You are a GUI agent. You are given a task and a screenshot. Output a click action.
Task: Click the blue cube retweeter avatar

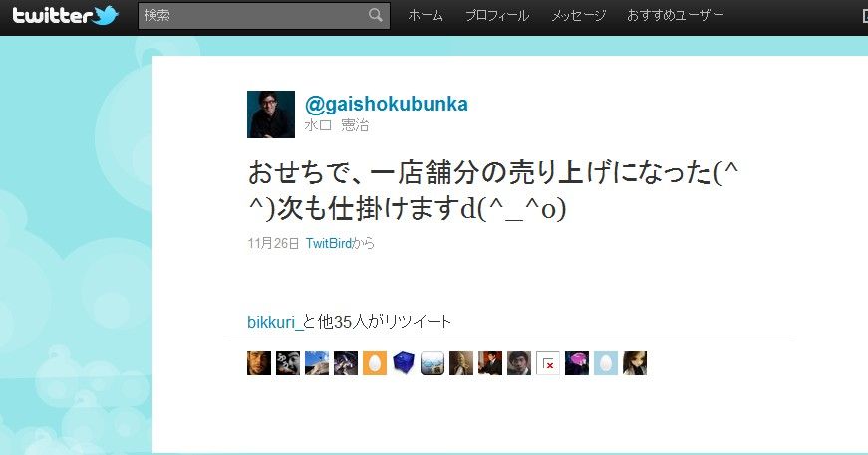pos(404,363)
